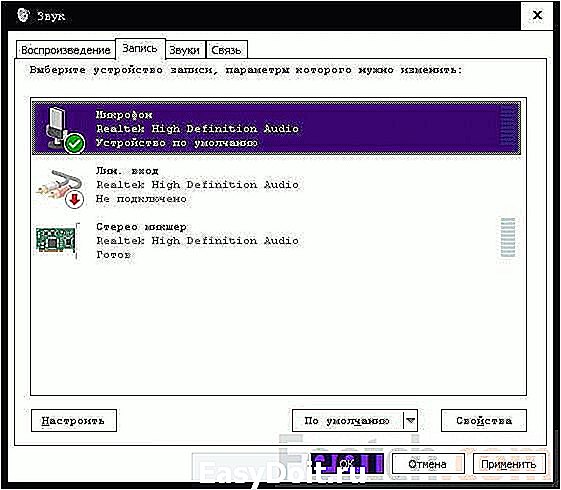Set device with По умолчанию button
This screenshot has width=561, height=490.
click(x=348, y=420)
